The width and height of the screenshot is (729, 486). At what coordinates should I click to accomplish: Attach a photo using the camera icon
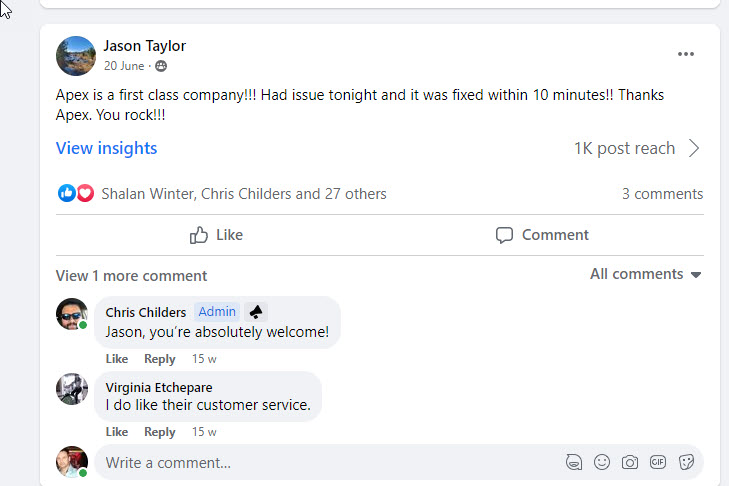pos(630,462)
